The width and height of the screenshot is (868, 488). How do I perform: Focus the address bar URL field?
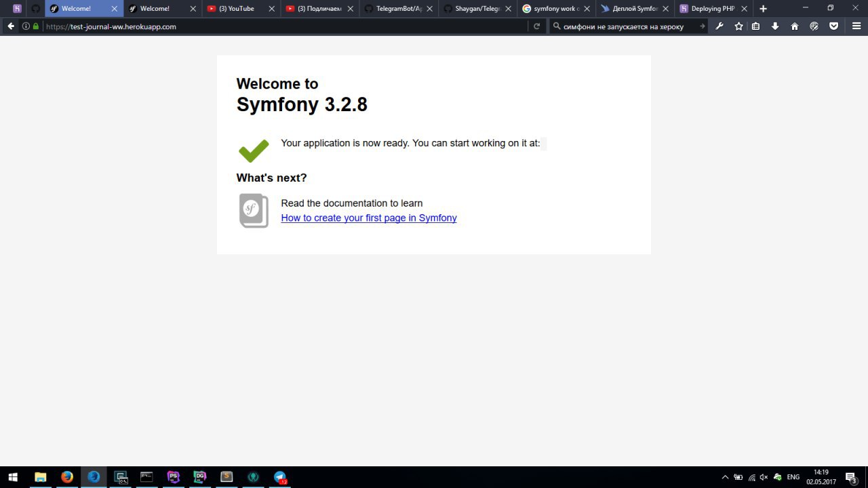[x=285, y=26]
